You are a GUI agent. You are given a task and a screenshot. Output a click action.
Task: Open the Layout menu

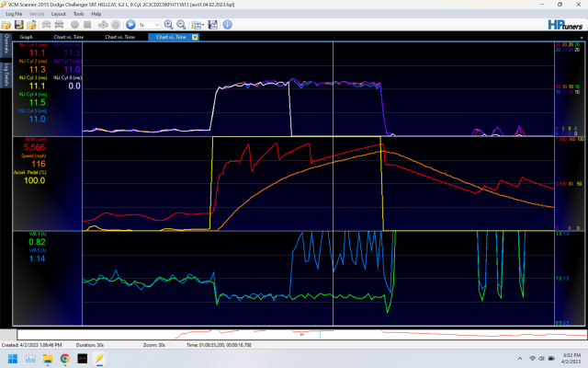pyautogui.click(x=58, y=14)
